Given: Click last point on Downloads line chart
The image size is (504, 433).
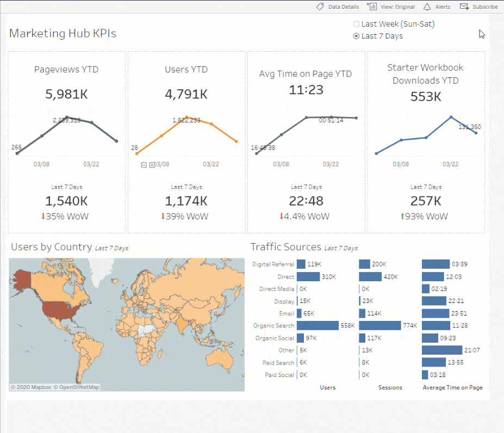Looking at the screenshot, I should click(476, 133).
